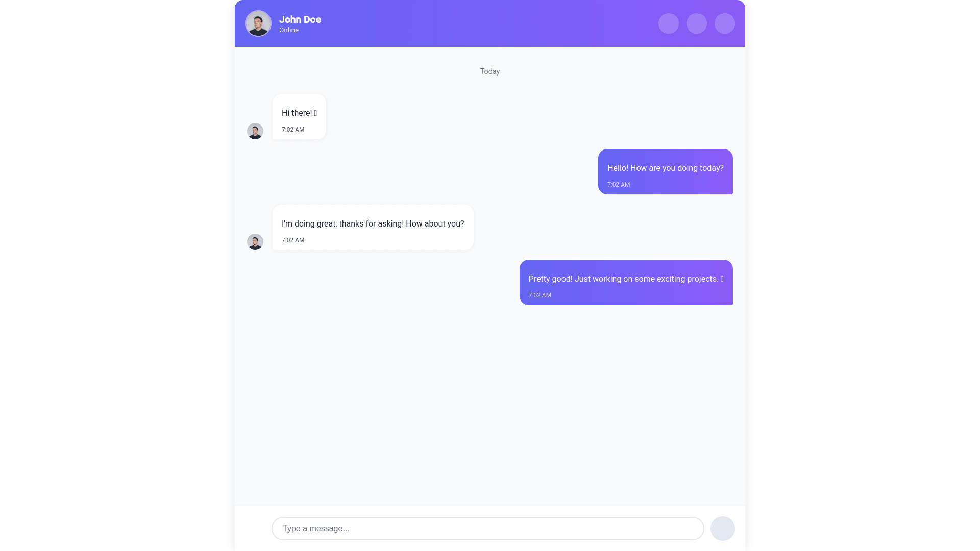980x551 pixels.
Task: Click the avatar beside the "I'm doing great" message
Action: 255,242
